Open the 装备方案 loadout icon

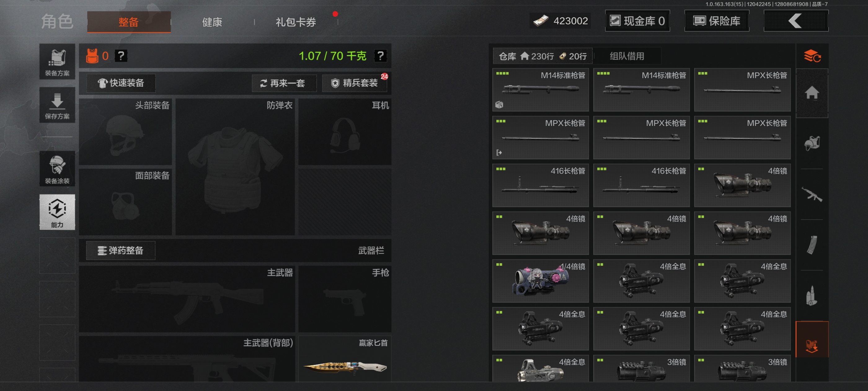coord(57,61)
